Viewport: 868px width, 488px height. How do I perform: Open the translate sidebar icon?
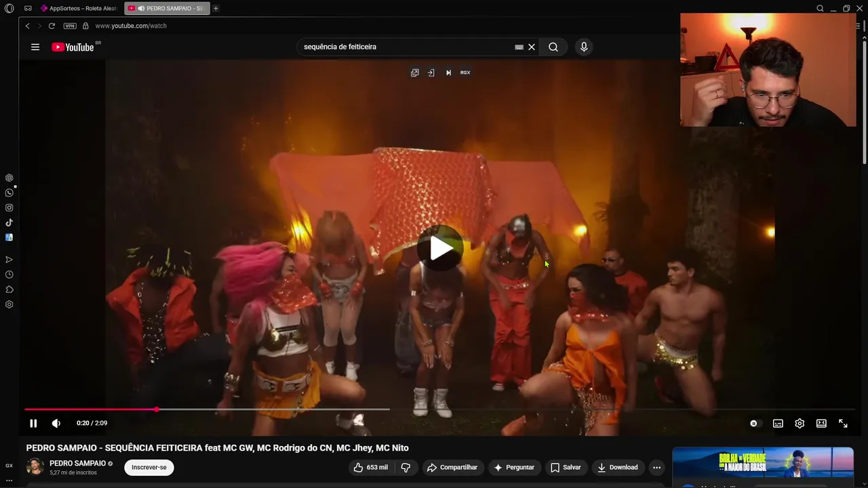pyautogui.click(x=9, y=237)
